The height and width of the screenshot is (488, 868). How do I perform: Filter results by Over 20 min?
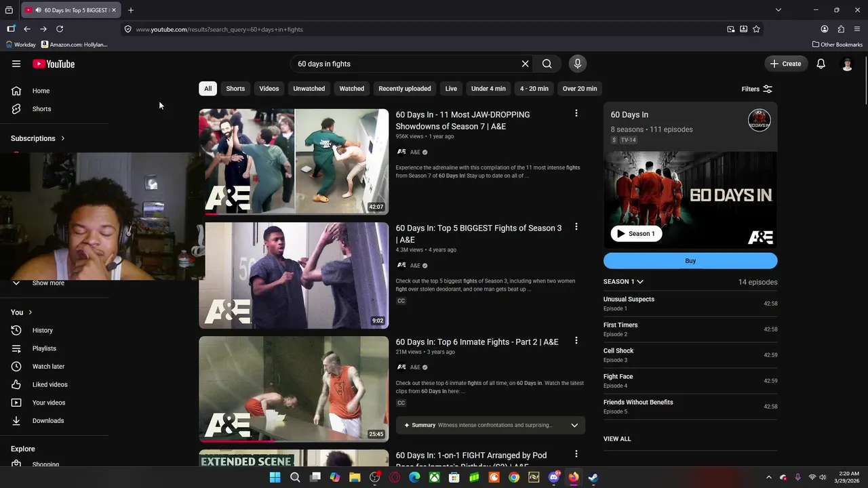pos(580,89)
